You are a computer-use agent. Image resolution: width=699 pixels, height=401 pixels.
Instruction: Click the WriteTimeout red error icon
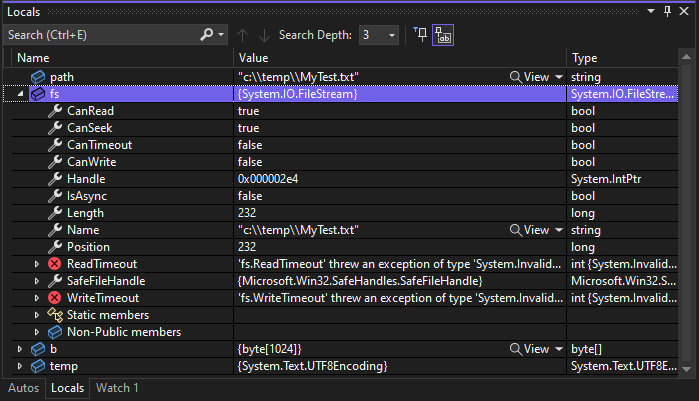point(55,298)
